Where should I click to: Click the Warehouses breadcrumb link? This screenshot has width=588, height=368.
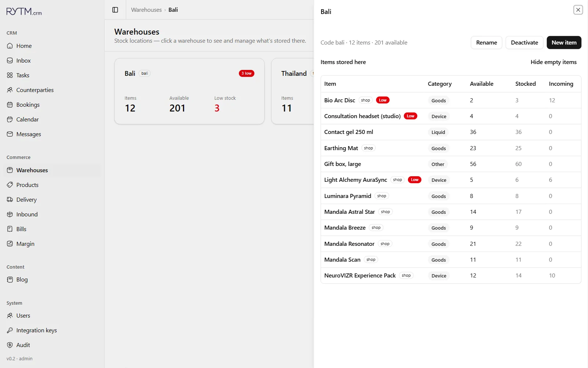click(x=146, y=10)
